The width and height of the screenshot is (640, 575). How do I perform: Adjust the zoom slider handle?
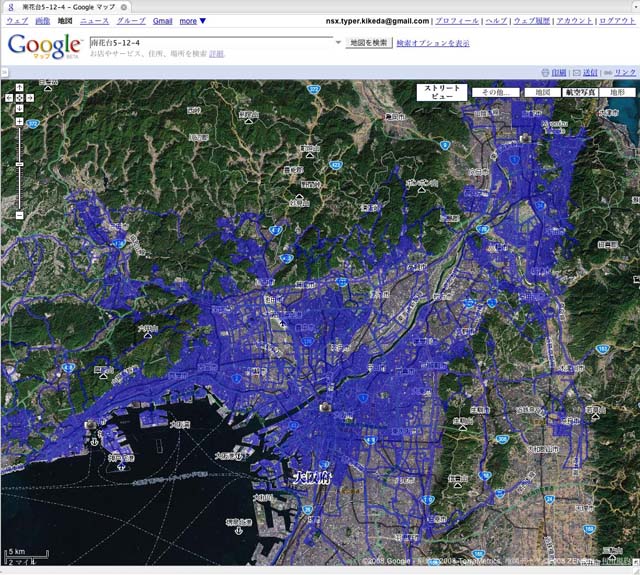tap(19, 164)
